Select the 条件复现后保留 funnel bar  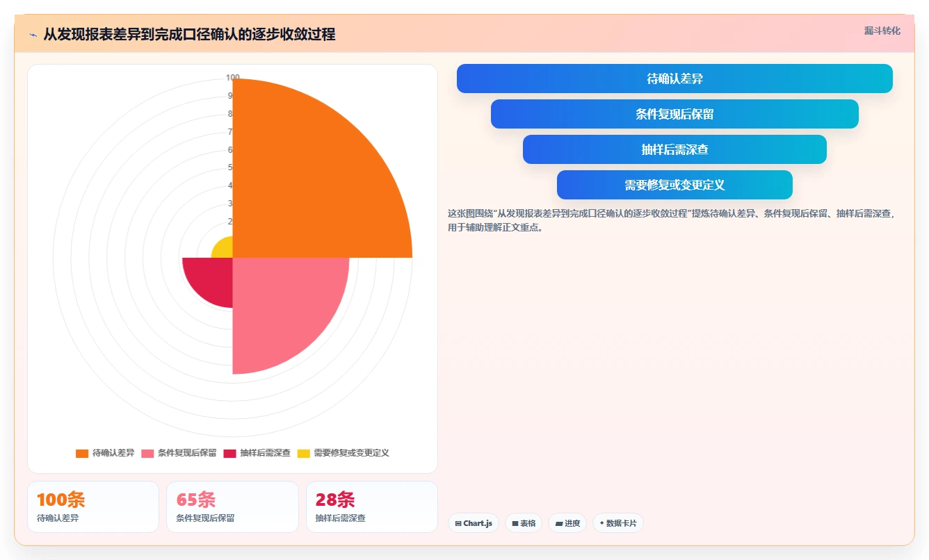click(674, 114)
